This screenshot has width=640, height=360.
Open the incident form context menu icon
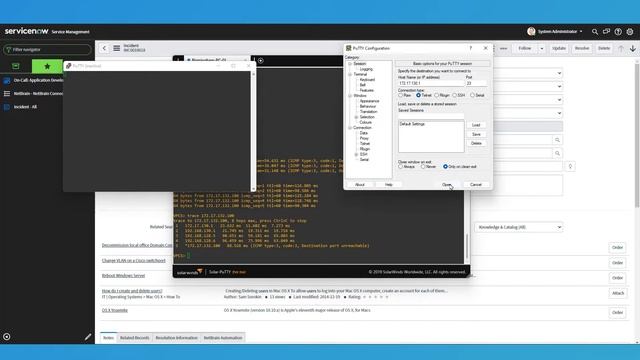pos(117,48)
